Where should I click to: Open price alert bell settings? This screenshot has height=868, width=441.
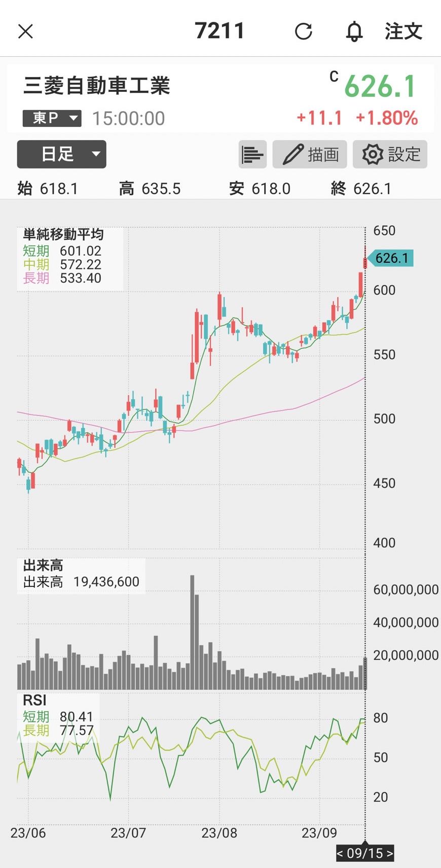[x=354, y=31]
